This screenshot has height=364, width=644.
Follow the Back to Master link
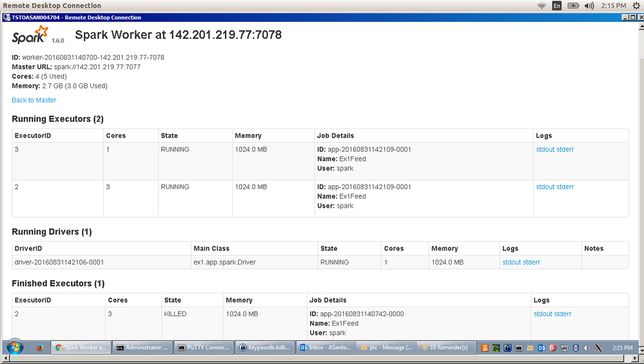(x=34, y=100)
